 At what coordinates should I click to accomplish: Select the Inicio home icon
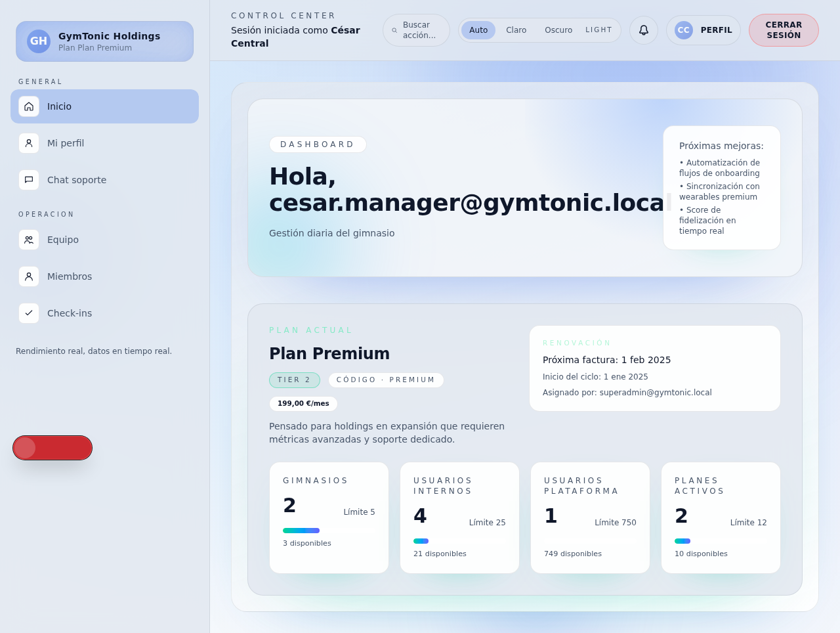[x=29, y=106]
